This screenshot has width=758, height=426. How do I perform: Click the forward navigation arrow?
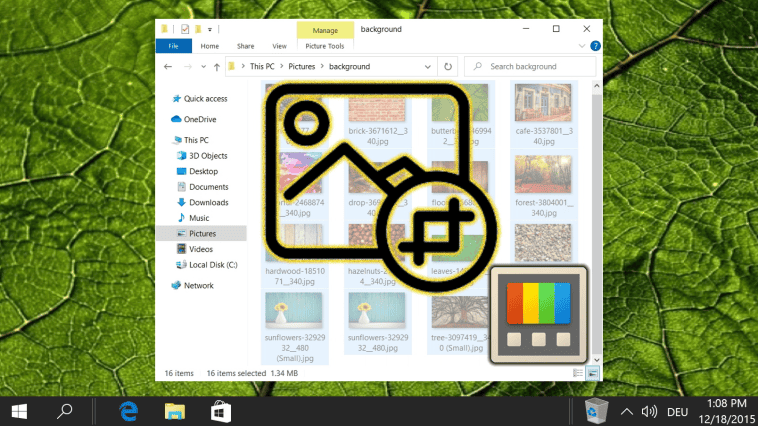tap(188, 67)
